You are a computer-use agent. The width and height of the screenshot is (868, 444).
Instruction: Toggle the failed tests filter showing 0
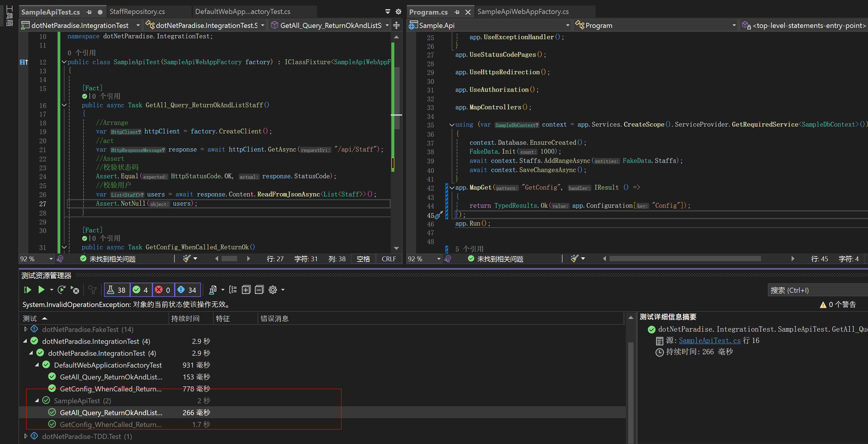(163, 290)
